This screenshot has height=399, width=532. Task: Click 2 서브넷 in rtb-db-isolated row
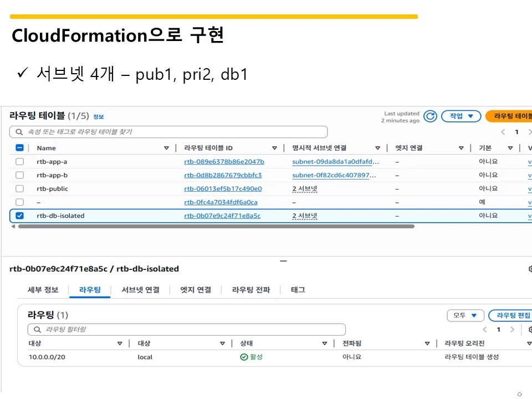tap(305, 216)
